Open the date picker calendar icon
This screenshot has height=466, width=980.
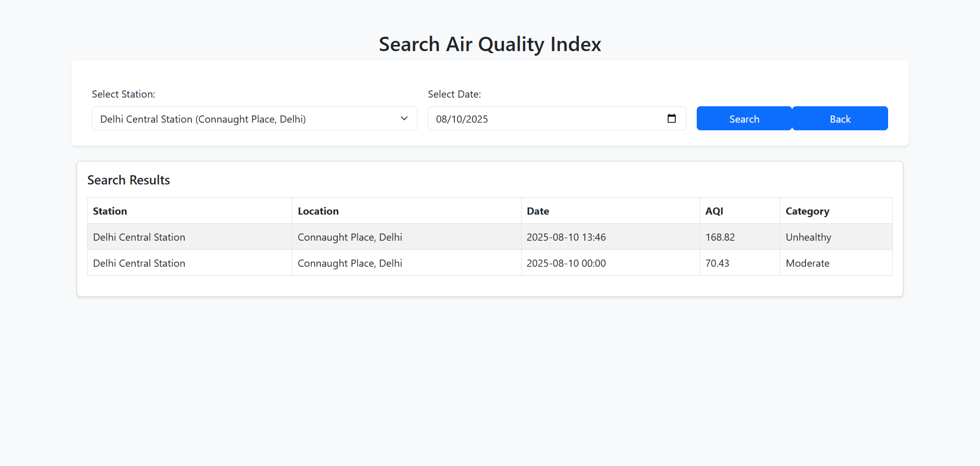pyautogui.click(x=671, y=118)
